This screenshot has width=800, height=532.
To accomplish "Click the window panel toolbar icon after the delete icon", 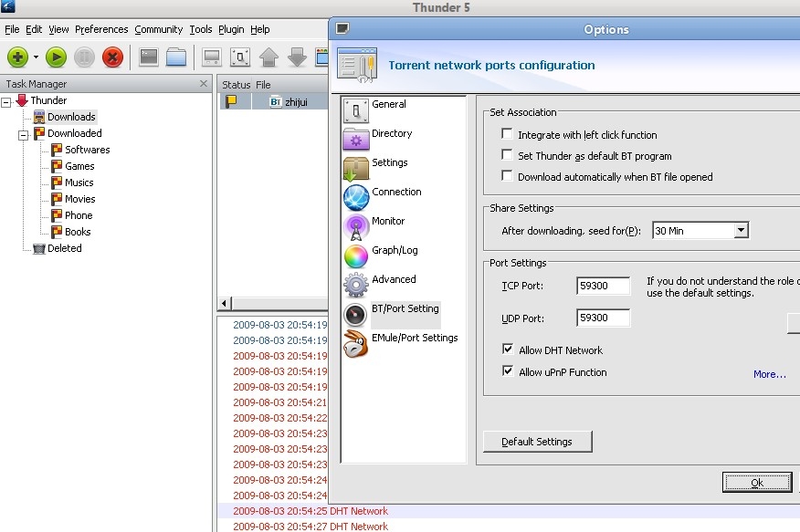I will [x=149, y=57].
